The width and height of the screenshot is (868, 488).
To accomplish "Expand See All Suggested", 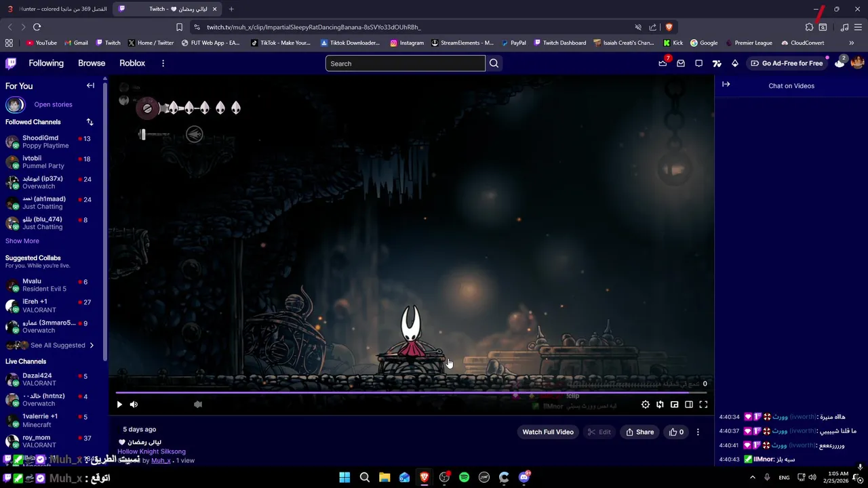I will (58, 345).
